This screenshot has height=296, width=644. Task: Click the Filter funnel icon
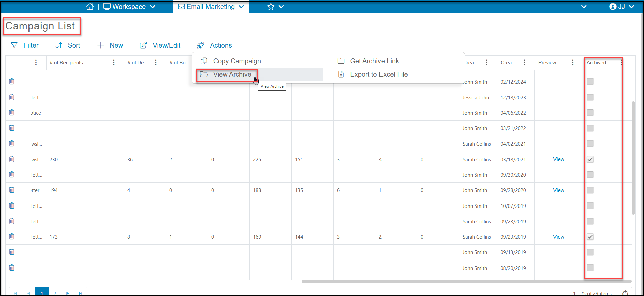point(14,45)
